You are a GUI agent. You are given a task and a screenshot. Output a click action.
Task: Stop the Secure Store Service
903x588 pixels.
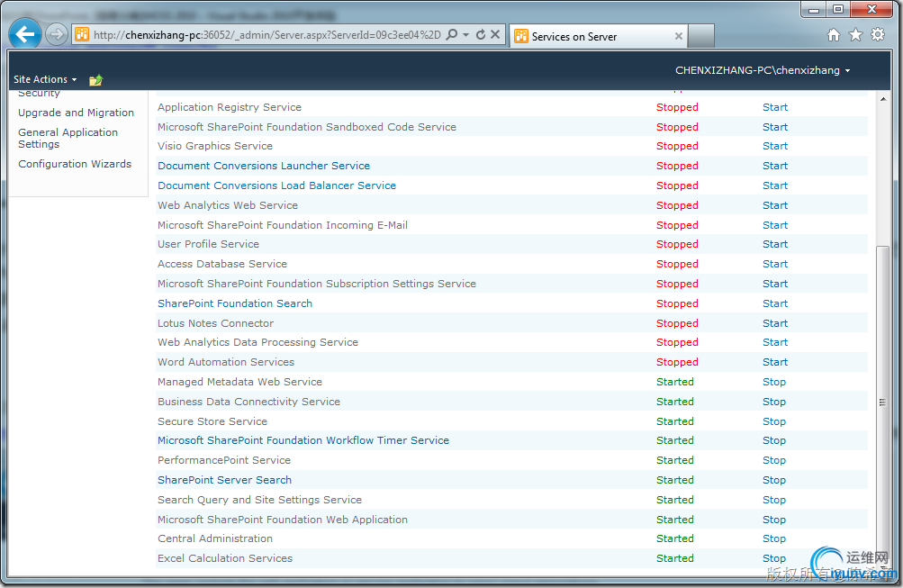[774, 421]
